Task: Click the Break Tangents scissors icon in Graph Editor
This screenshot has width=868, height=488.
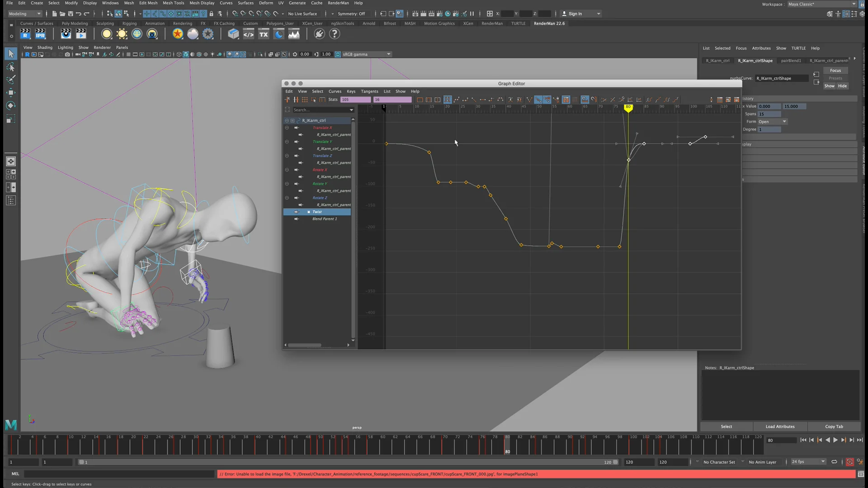Action: [x=613, y=99]
